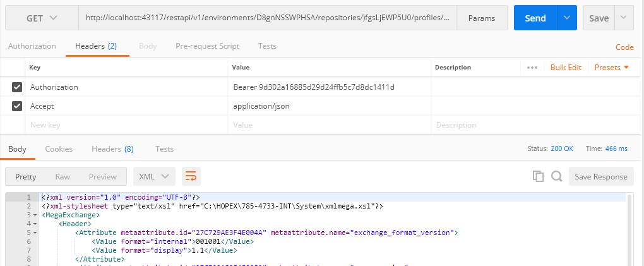
Task: Change the XML response format dropdown
Action: click(x=154, y=177)
